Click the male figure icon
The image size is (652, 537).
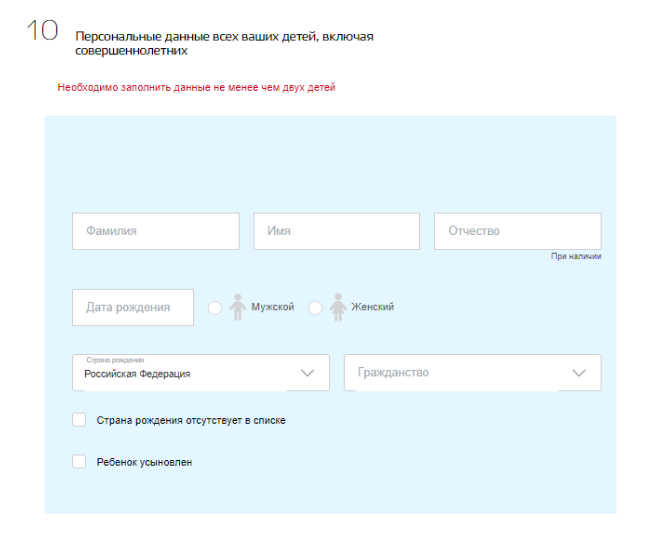237,307
